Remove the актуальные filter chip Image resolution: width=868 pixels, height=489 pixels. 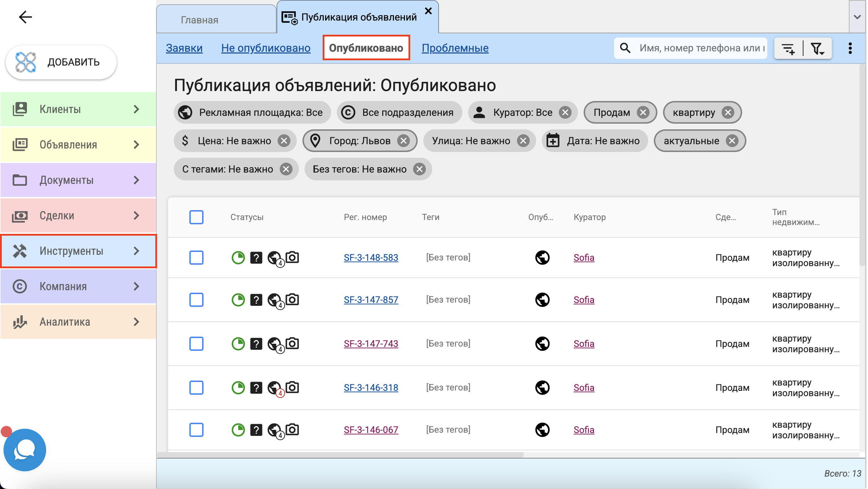pyautogui.click(x=732, y=141)
